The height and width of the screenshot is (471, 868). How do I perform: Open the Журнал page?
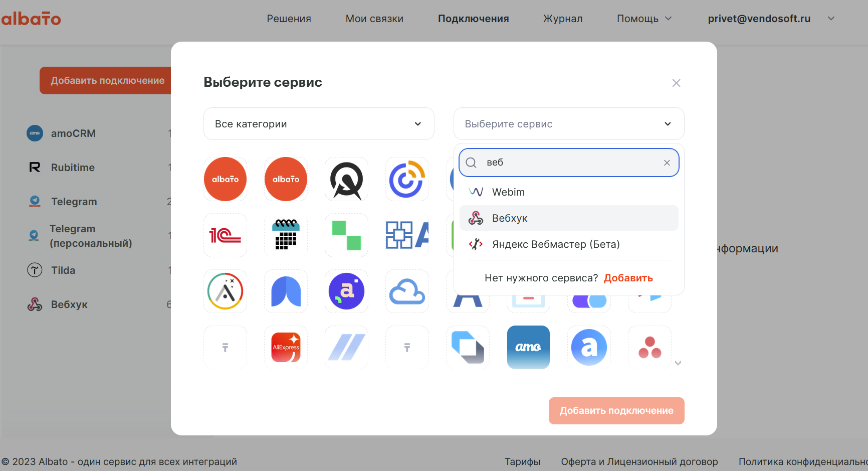click(x=563, y=19)
